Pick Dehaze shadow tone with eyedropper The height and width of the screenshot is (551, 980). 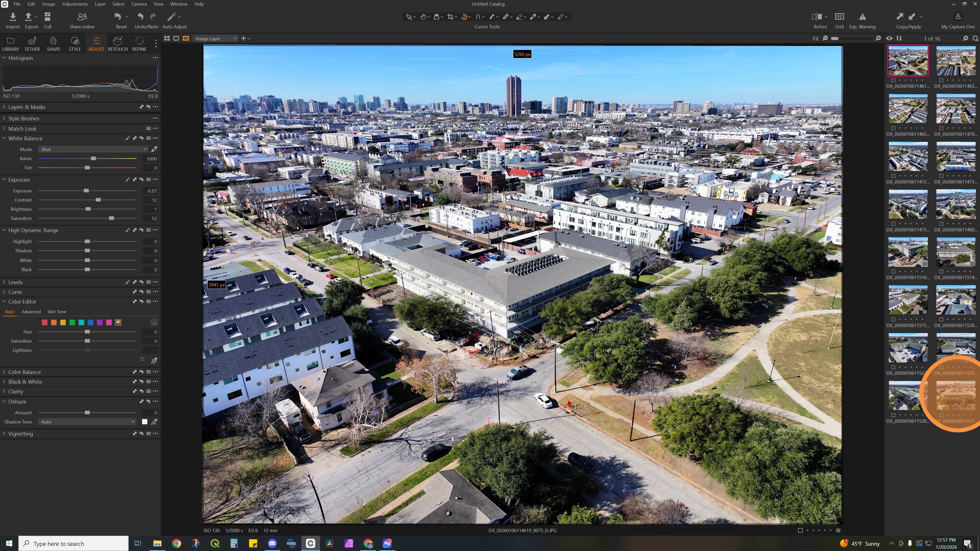coord(154,422)
